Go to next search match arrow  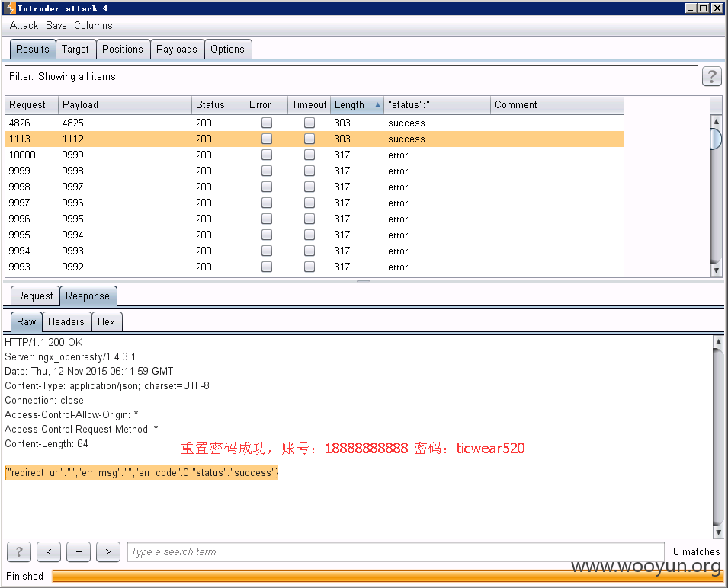pos(108,552)
